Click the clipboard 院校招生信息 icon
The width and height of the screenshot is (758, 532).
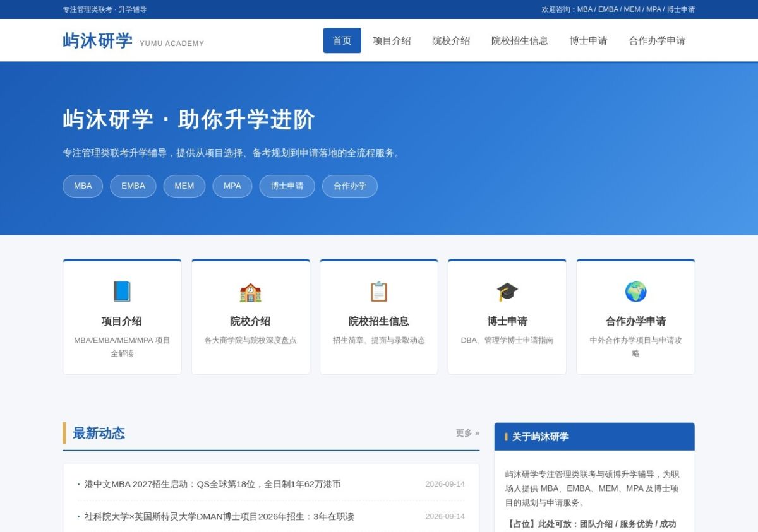(x=379, y=292)
